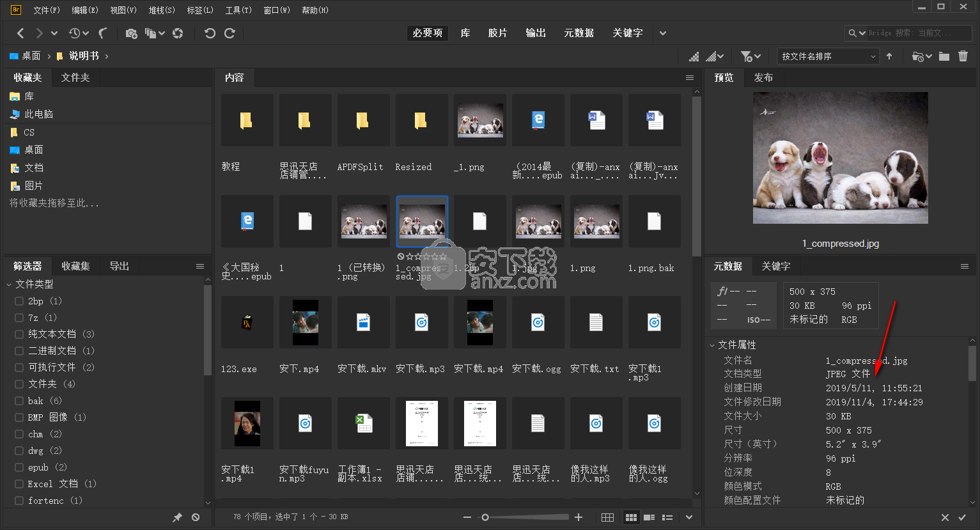Click the search magnifier icon
This screenshot has width=980, height=530.
[853, 33]
